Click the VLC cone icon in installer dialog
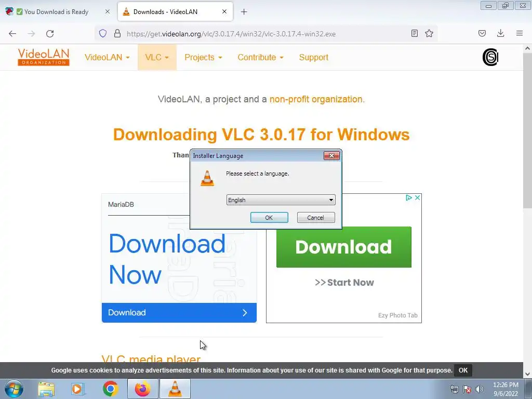 [207, 178]
